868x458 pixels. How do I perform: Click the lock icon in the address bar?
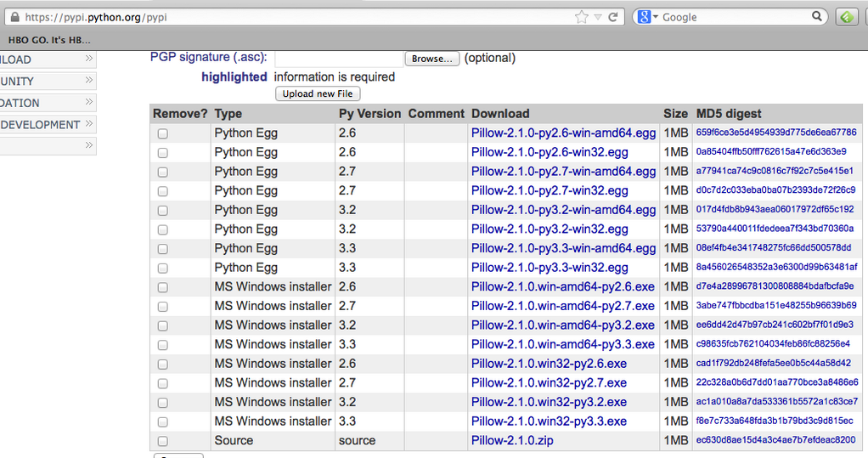[15, 17]
